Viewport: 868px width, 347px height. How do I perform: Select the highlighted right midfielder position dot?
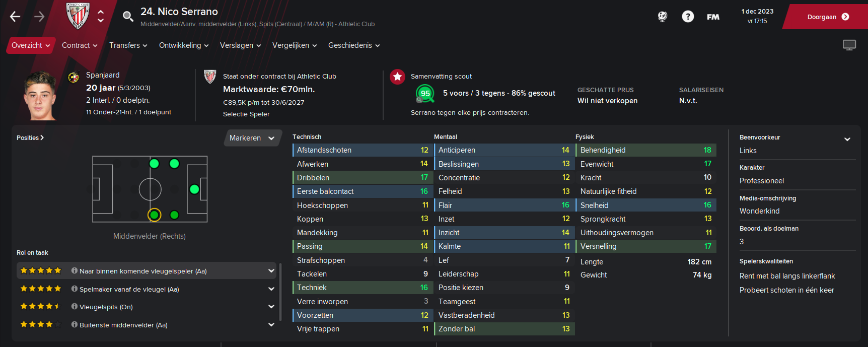154,215
